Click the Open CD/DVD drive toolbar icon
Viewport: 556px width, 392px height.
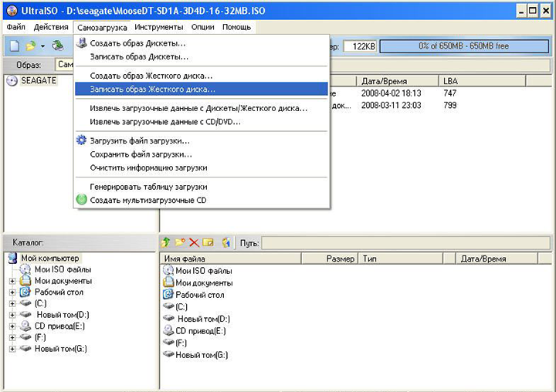(58, 46)
